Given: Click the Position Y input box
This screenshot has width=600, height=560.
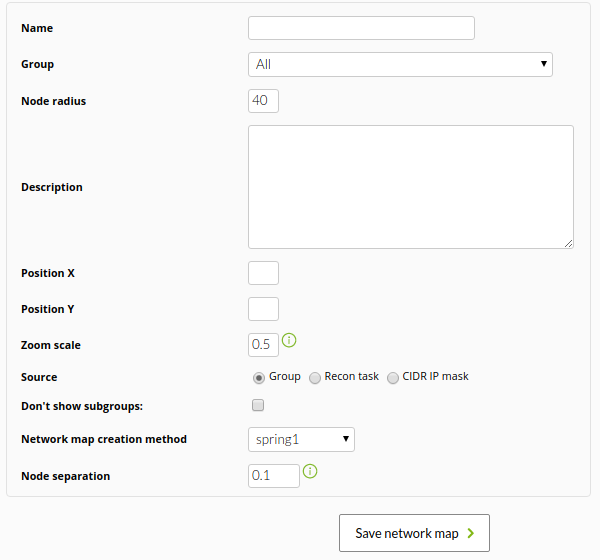Looking at the screenshot, I should tap(263, 309).
